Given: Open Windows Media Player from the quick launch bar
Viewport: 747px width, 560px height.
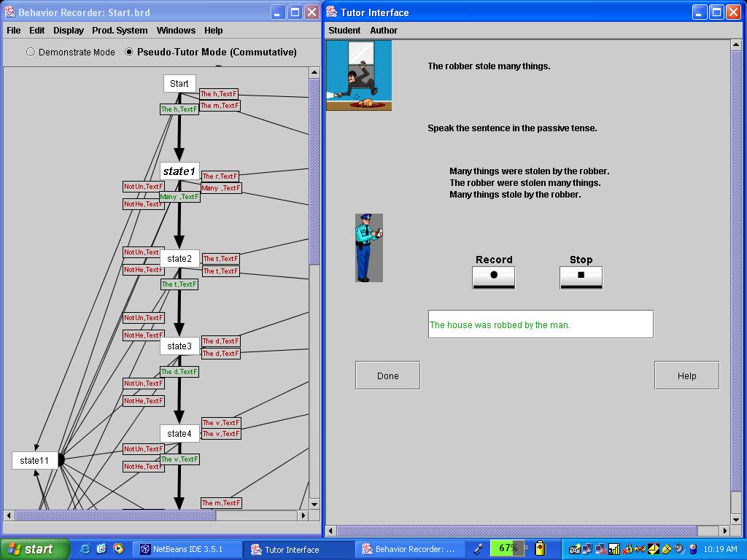Looking at the screenshot, I should [x=118, y=549].
